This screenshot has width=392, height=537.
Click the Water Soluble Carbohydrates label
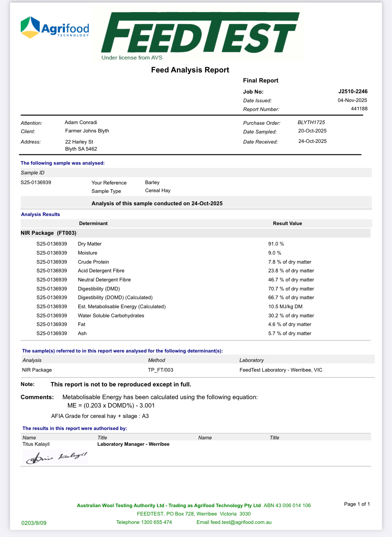point(111,316)
